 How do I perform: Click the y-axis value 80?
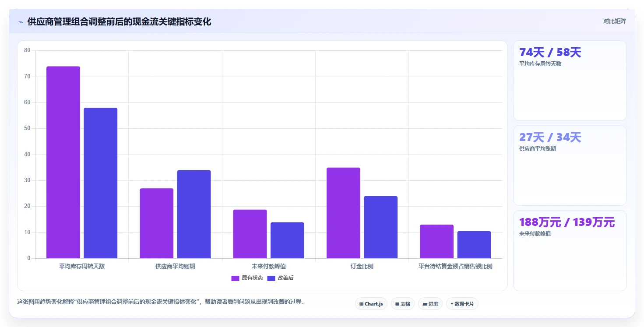click(x=27, y=50)
